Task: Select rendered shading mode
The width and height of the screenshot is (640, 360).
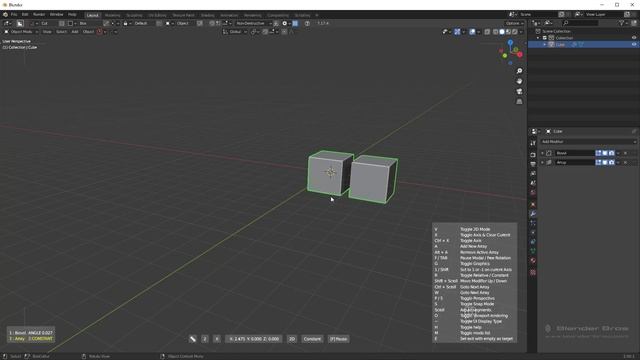Action: pos(514,32)
